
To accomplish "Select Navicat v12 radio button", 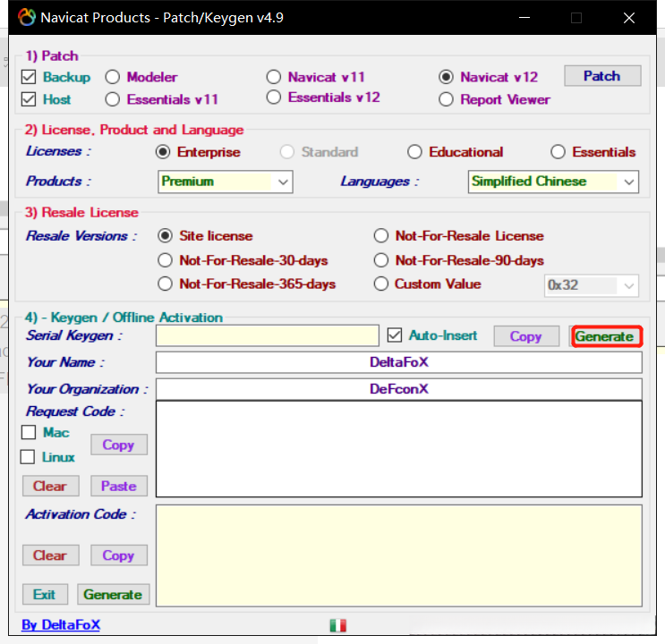I will (x=446, y=77).
